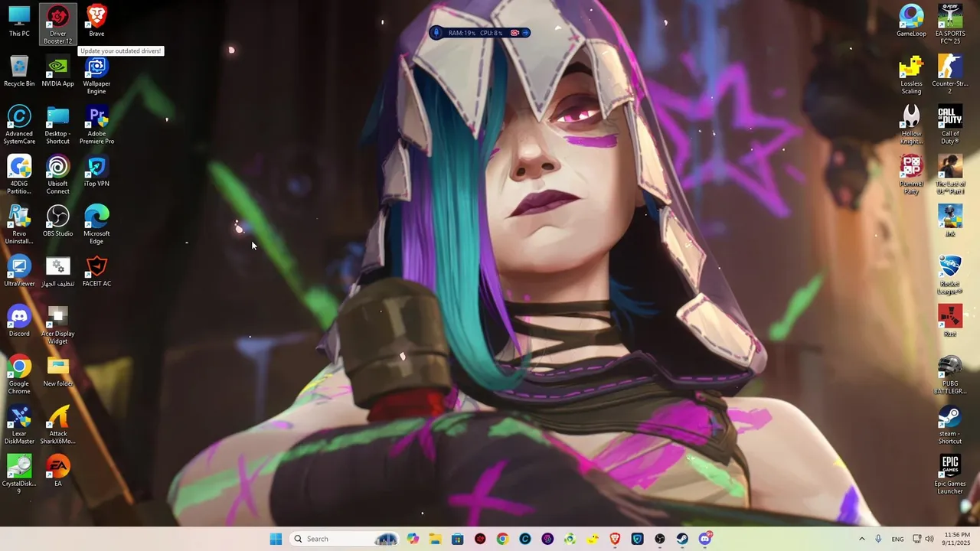The image size is (980, 551).
Task: Launch Advanced SystemCare from the desktop
Action: click(x=19, y=125)
